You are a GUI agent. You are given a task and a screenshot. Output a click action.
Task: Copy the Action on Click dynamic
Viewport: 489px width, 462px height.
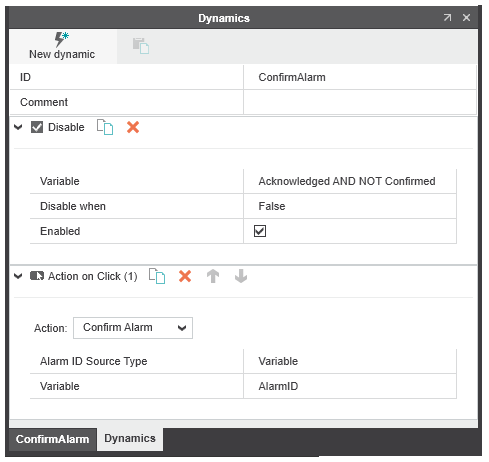(x=157, y=276)
